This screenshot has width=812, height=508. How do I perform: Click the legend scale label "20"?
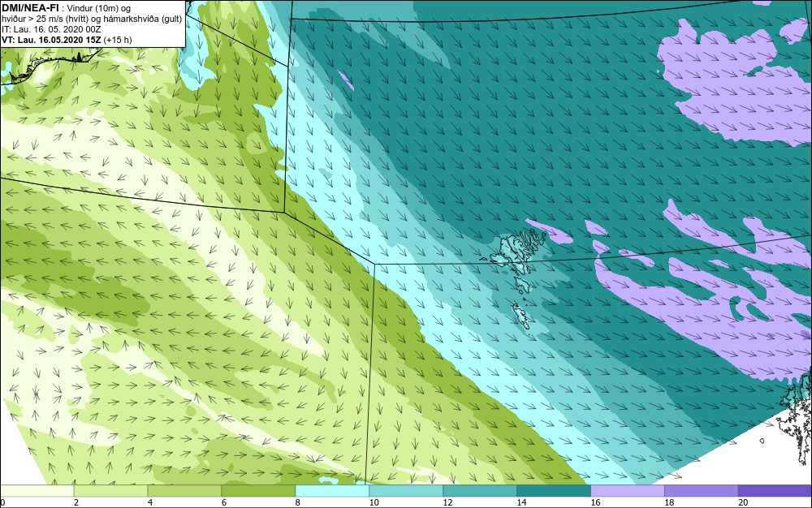[743, 502]
